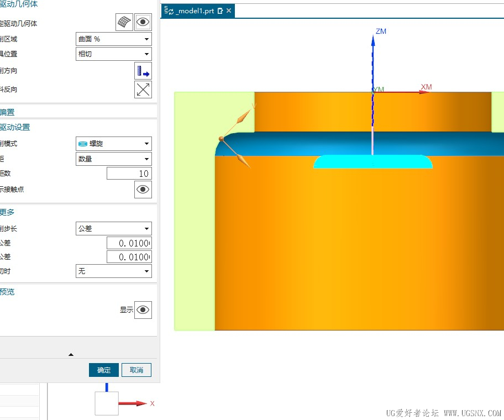Click the stepover count field showing 10
Viewport: 504px width, 420px height.
(129, 173)
